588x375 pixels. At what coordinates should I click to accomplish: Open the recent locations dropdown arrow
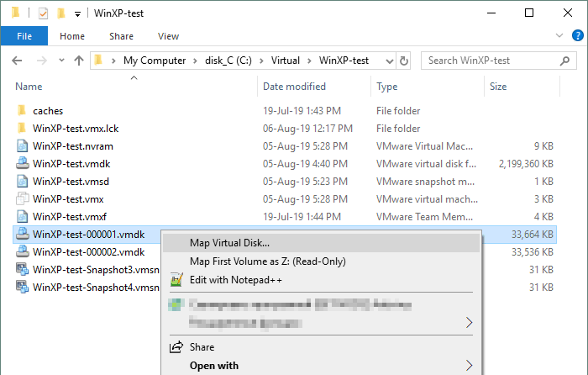61,60
